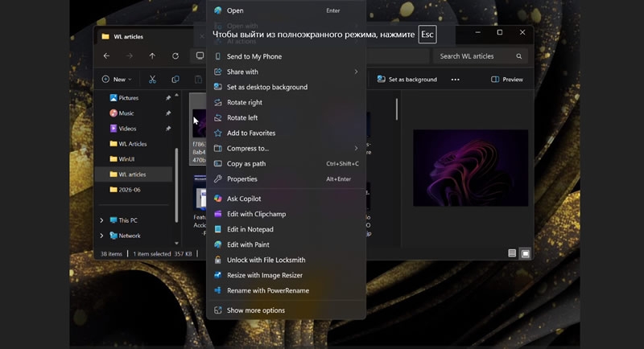Click the Cut scissors icon

[x=152, y=80]
